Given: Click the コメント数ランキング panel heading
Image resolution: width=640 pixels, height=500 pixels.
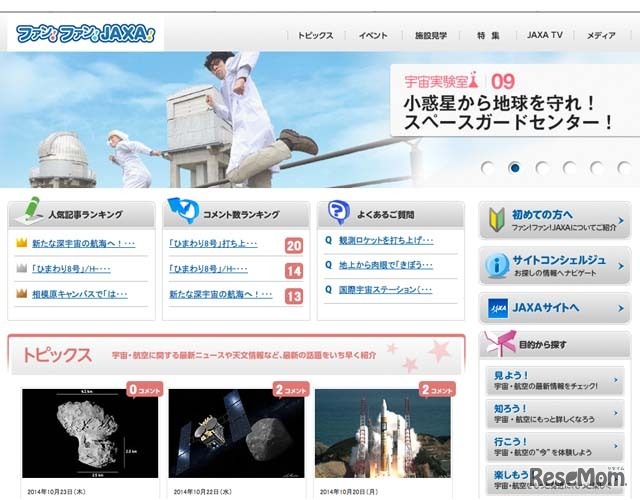Looking at the screenshot, I should click(242, 214).
